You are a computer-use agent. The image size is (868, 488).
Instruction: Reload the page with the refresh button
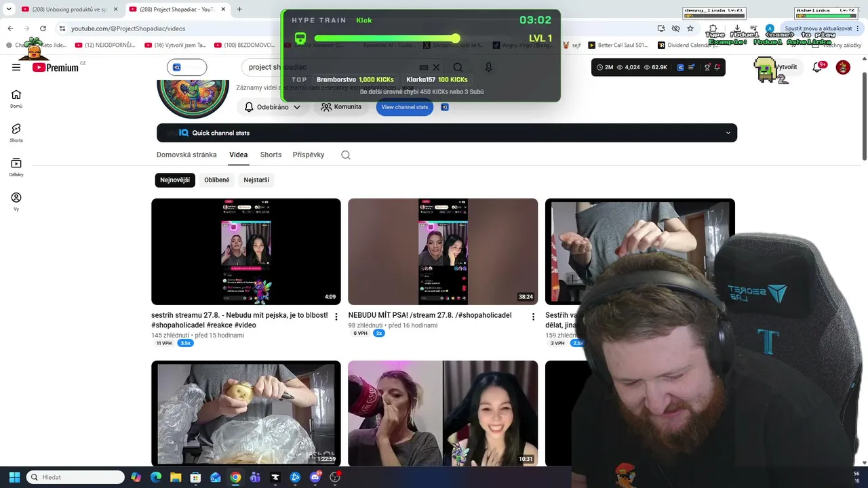(43, 28)
